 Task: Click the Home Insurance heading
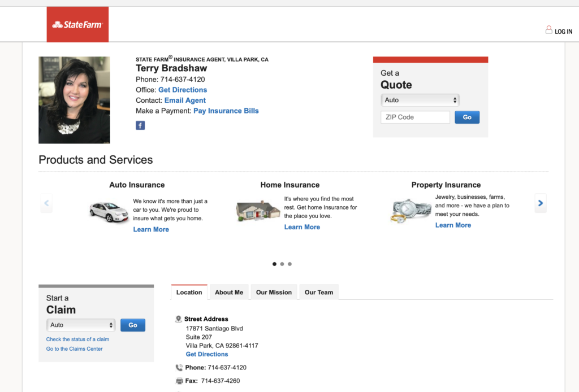pos(290,185)
